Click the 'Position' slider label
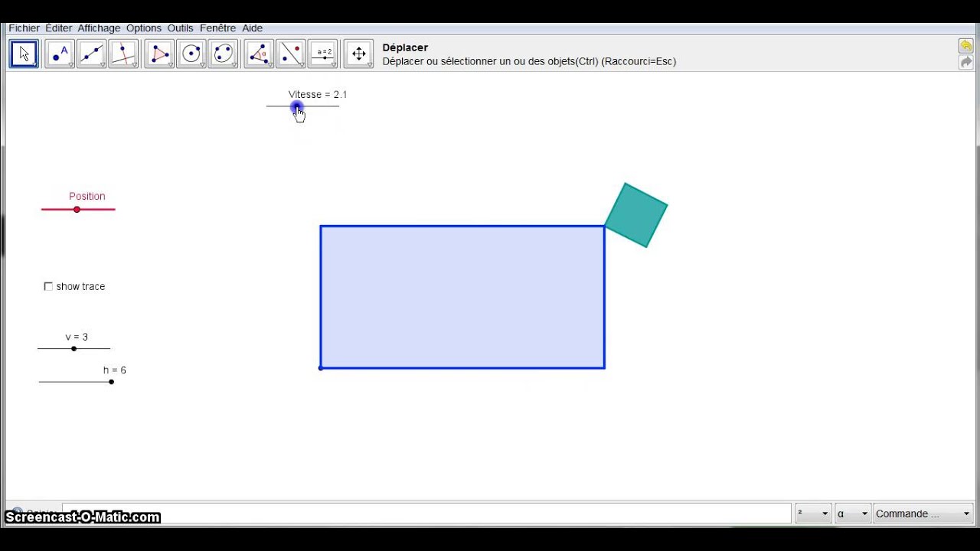The image size is (980, 551). point(87,196)
